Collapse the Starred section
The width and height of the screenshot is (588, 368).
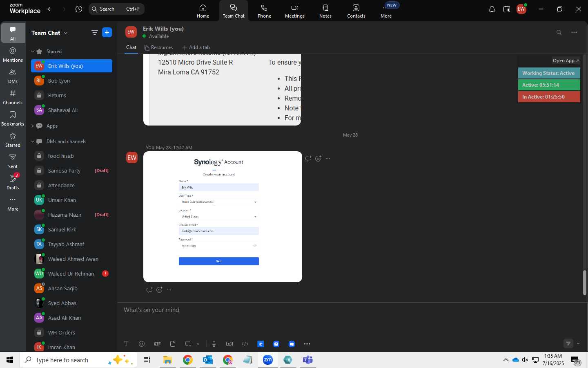[33, 52]
